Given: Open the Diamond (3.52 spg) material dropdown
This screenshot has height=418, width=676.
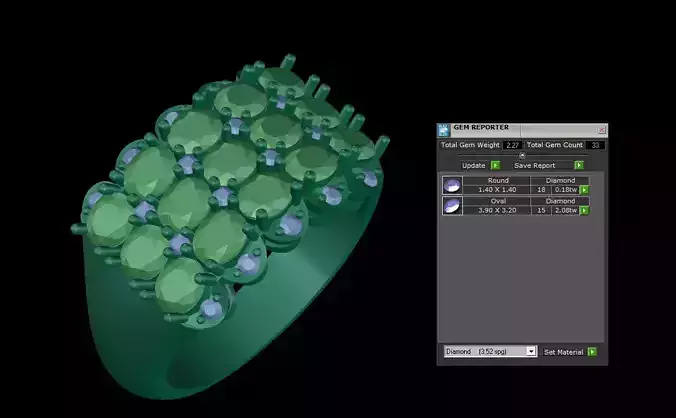Looking at the screenshot, I should 490,352.
